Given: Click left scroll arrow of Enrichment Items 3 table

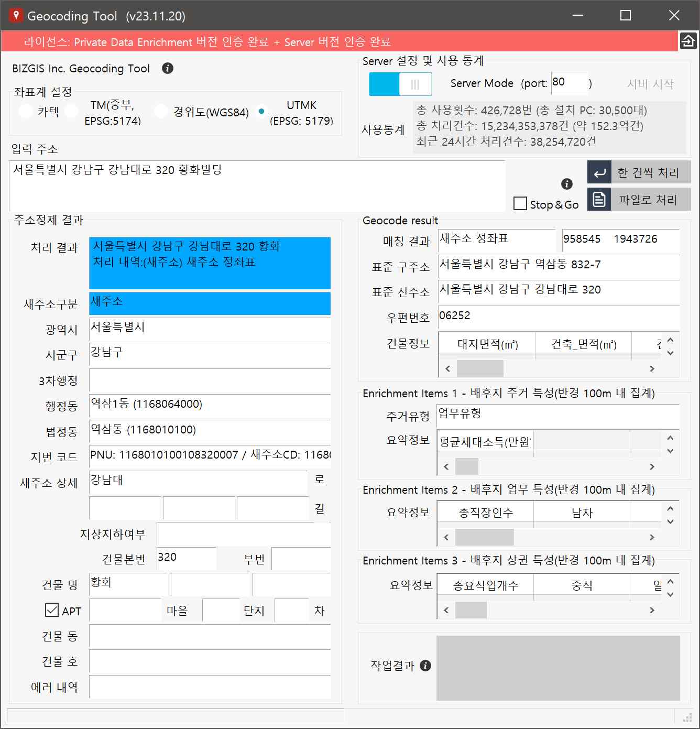Looking at the screenshot, I should [x=446, y=610].
